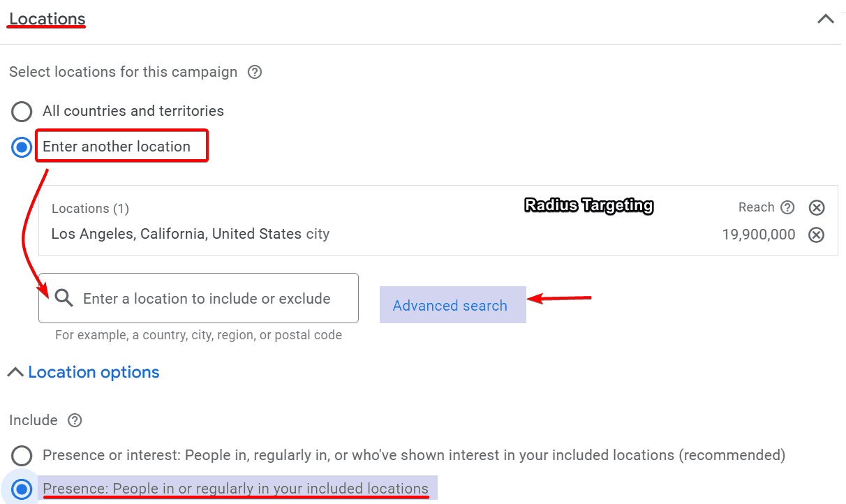Click the magnifier icon in the location search box
Viewport: 846px width, 504px height.
pos(63,298)
